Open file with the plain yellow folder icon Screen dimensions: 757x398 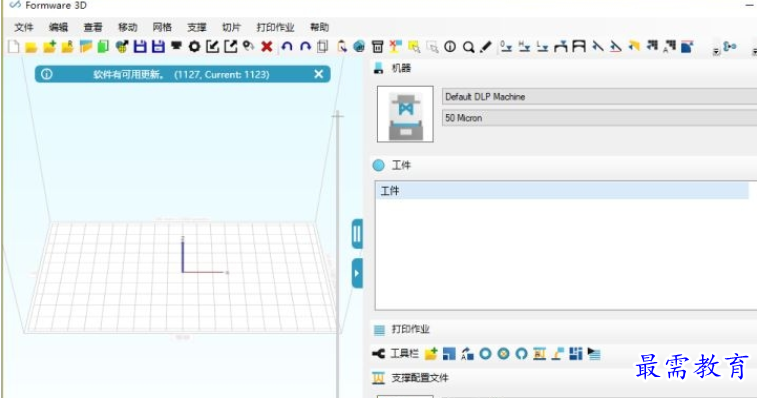pos(31,47)
